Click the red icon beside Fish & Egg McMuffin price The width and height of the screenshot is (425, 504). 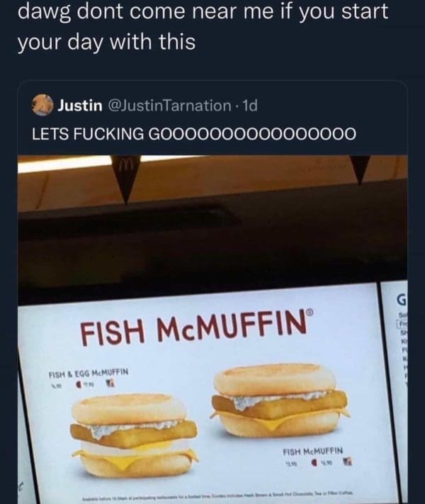(x=84, y=382)
